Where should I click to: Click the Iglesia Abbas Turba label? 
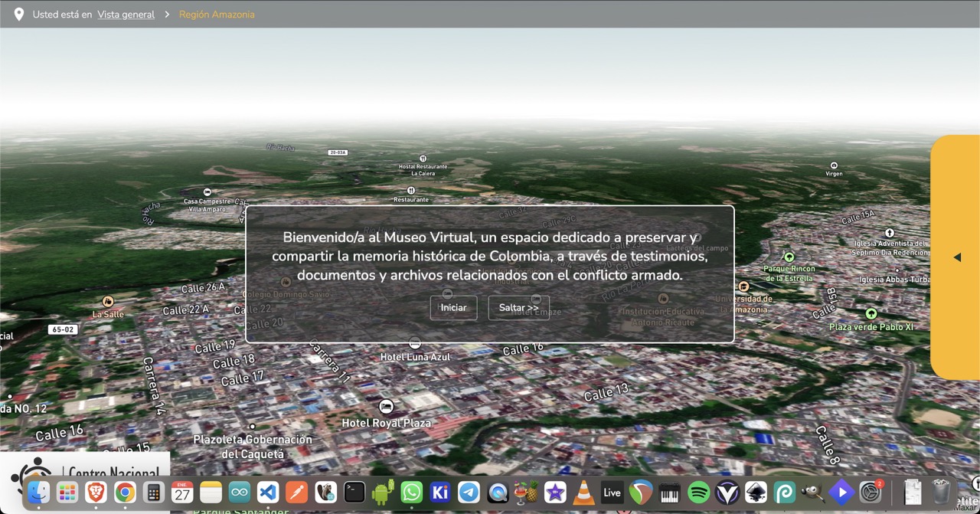coord(894,280)
